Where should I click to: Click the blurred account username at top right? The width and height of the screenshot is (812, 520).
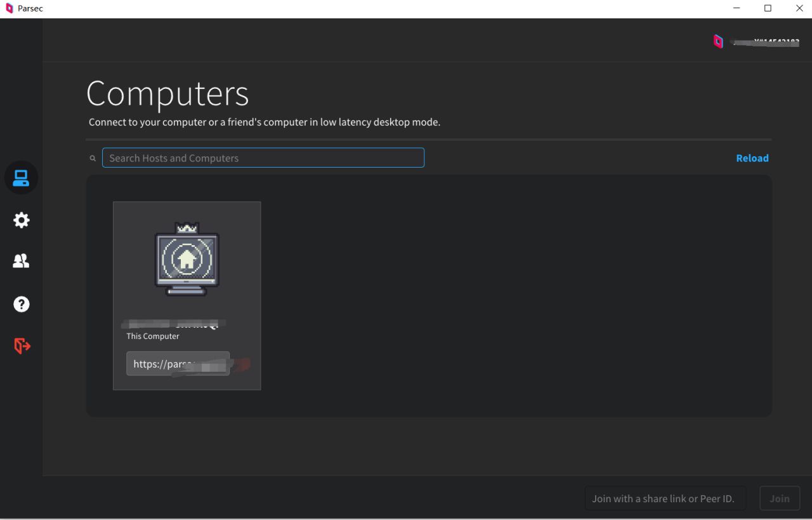pos(764,42)
